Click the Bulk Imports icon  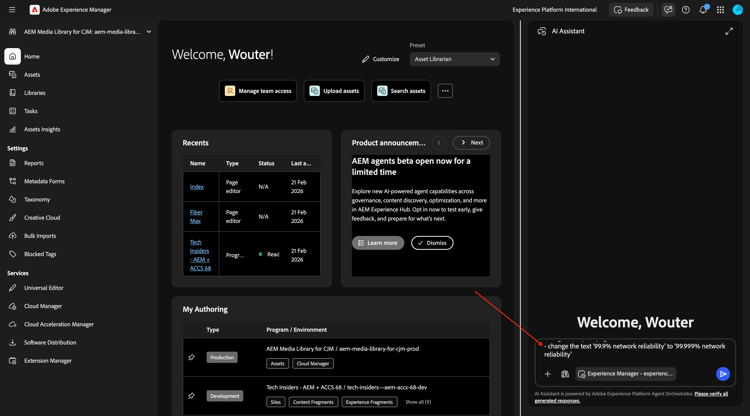(x=12, y=236)
